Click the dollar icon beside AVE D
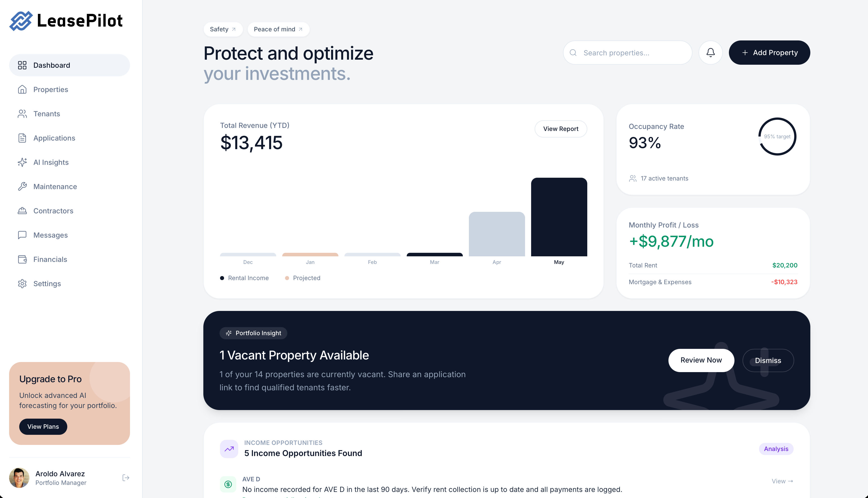 point(228,484)
